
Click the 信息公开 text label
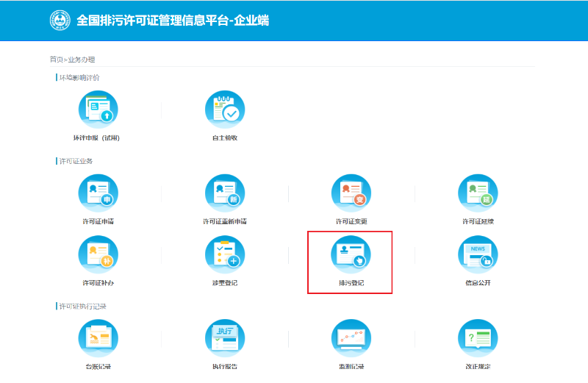click(477, 283)
